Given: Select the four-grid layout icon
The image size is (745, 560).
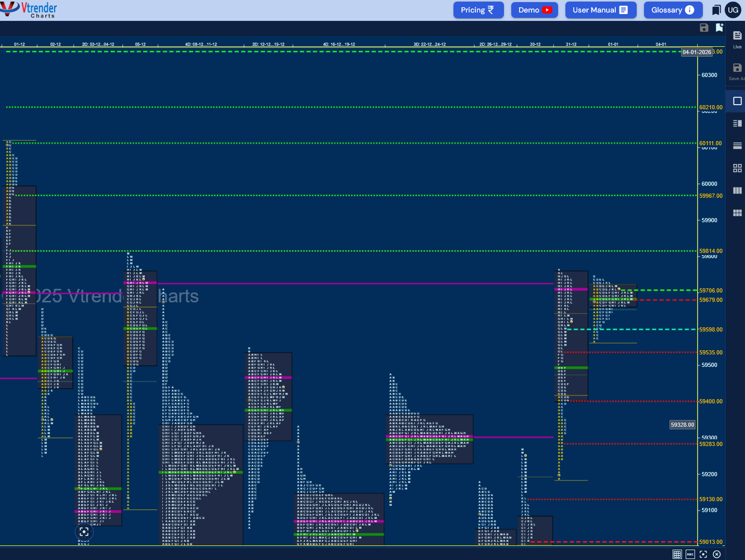Looking at the screenshot, I should click(737, 168).
